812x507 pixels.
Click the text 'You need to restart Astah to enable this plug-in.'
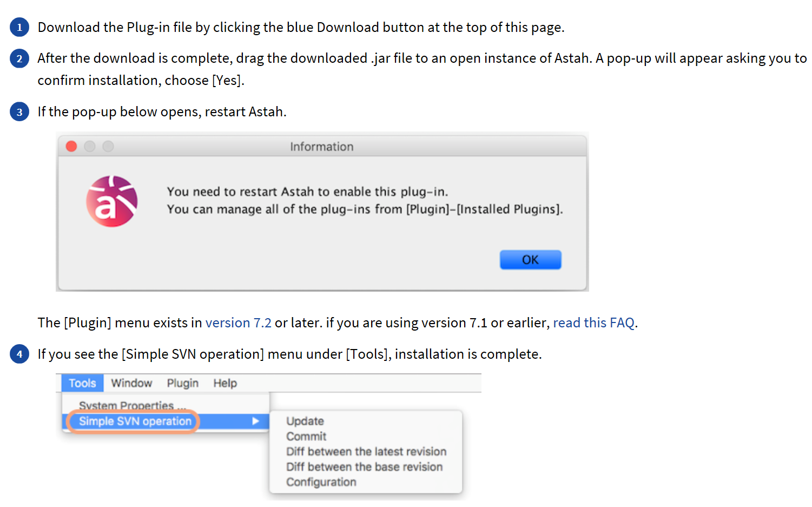[x=307, y=192]
